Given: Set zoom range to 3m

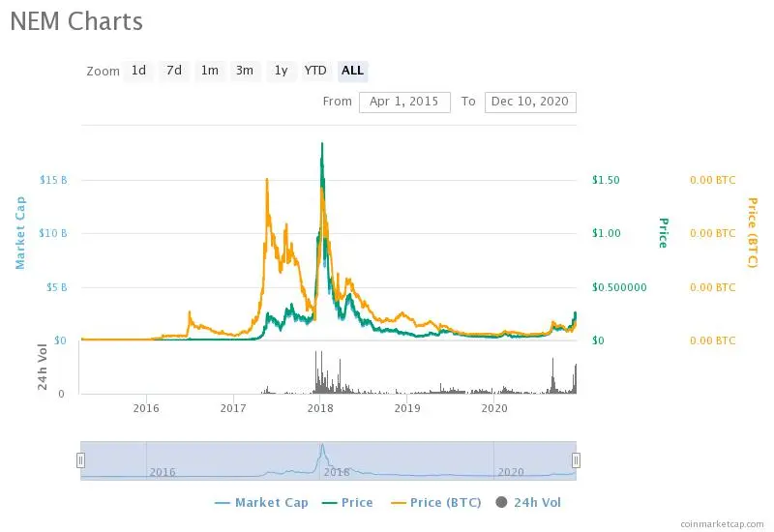Looking at the screenshot, I should [x=245, y=71].
